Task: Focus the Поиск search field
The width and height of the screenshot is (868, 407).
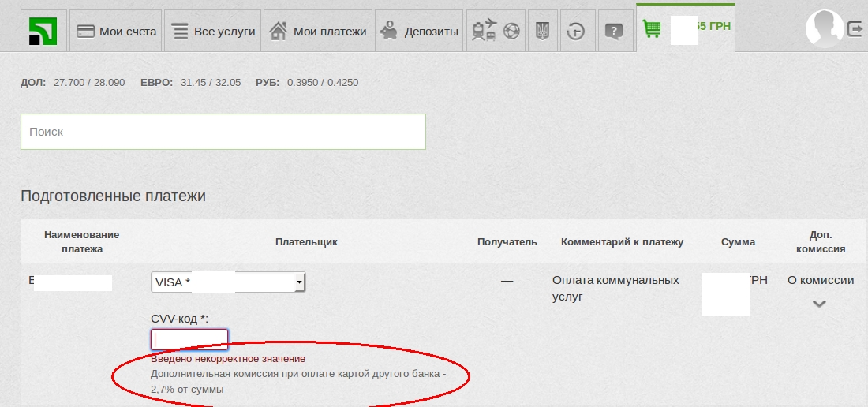Action: pyautogui.click(x=223, y=132)
